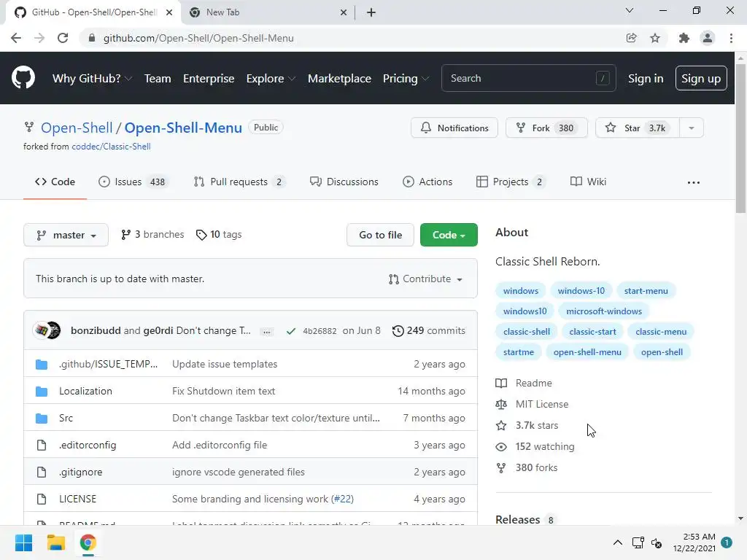Star the repository

638,128
